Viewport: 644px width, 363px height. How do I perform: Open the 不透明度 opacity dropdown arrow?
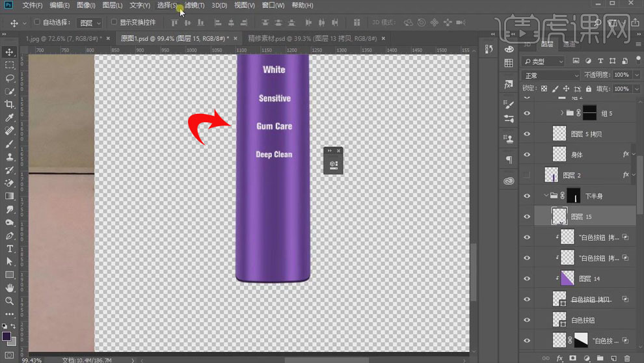(636, 75)
